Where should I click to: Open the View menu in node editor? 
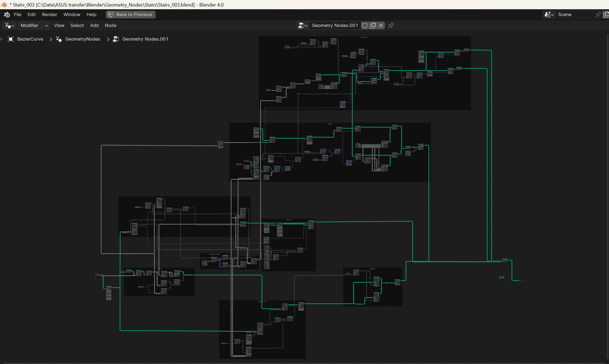(59, 25)
